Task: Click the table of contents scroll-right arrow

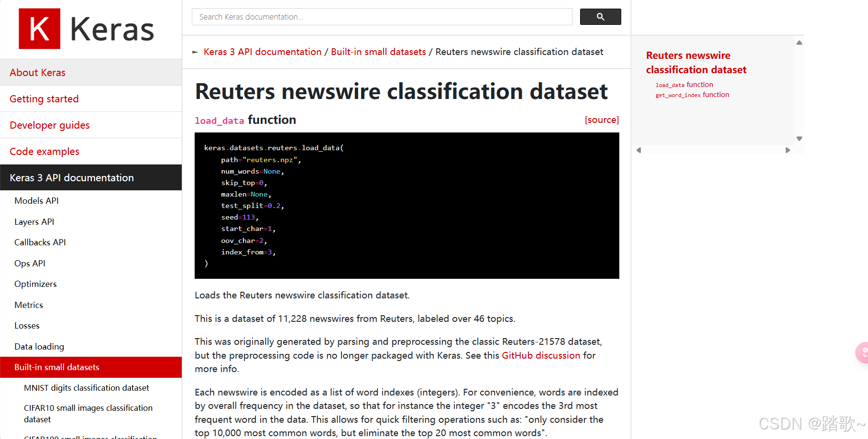Action: point(788,150)
